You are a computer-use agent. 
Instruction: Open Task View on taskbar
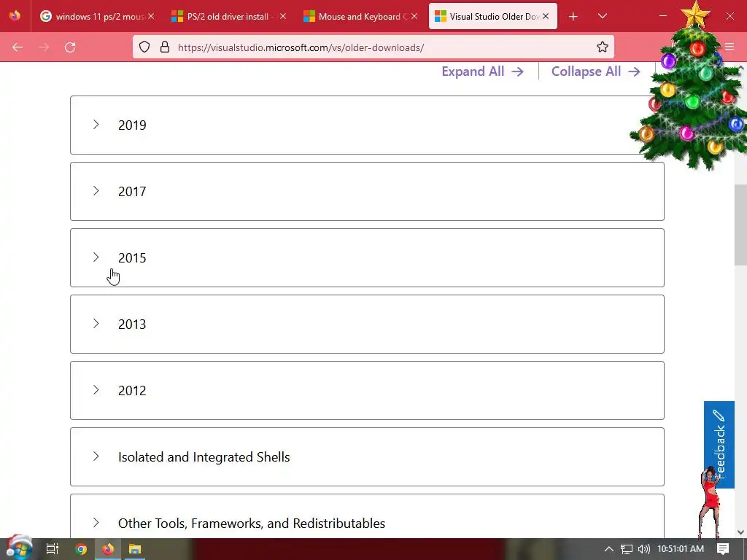(x=53, y=549)
